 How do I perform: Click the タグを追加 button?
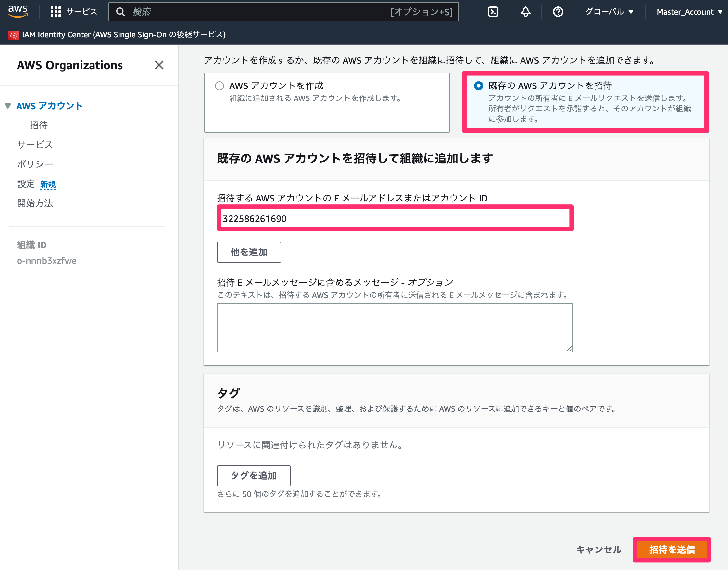click(254, 475)
